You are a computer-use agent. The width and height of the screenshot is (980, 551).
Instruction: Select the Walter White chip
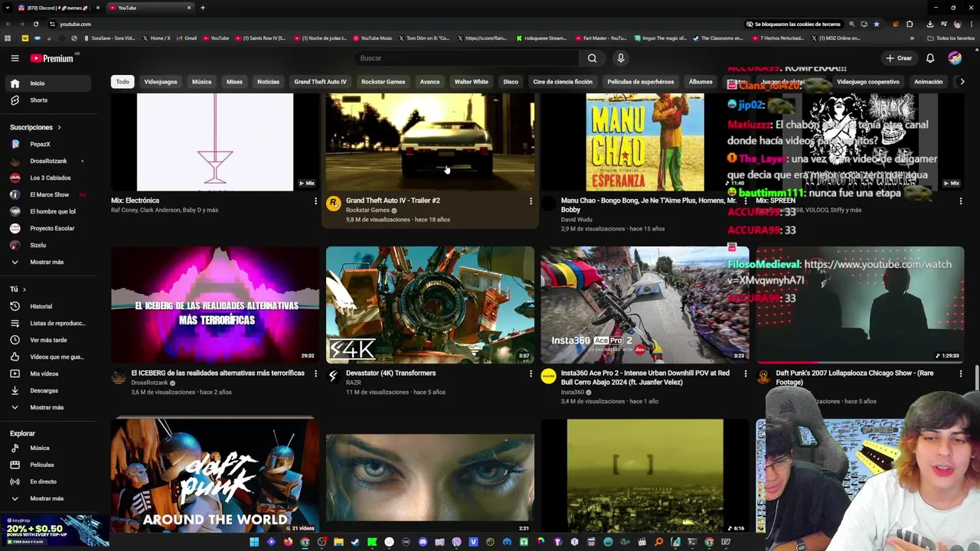pyautogui.click(x=471, y=82)
